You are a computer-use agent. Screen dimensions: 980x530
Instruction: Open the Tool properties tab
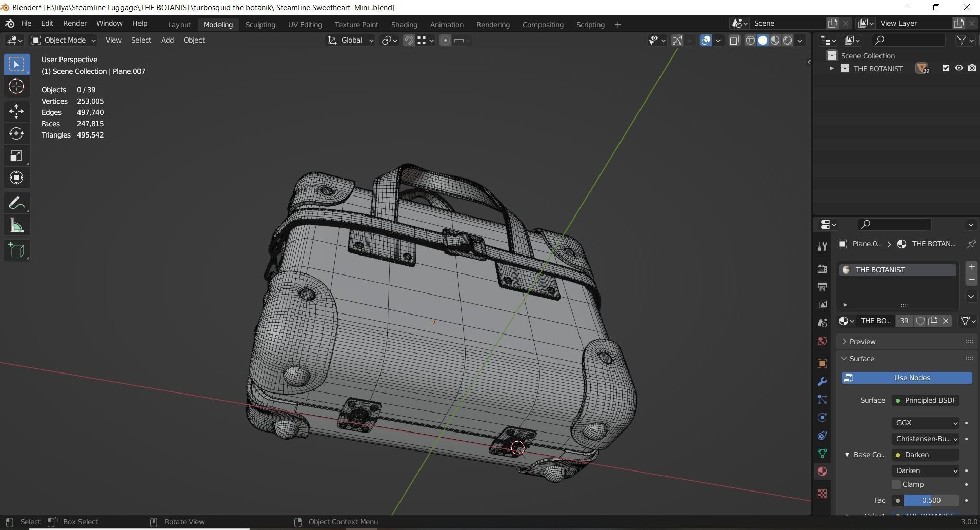click(822, 247)
